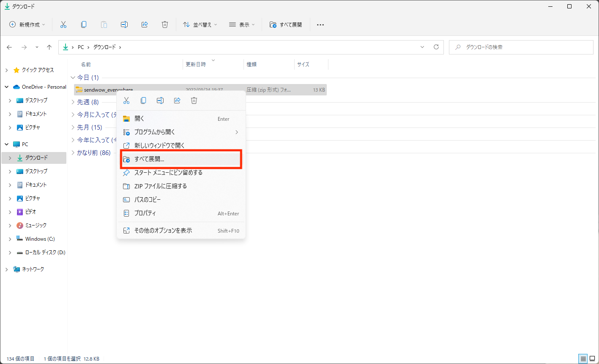Image resolution: width=599 pixels, height=364 pixels.
Task: Choose パスのコピー menu entry
Action: tap(181, 200)
